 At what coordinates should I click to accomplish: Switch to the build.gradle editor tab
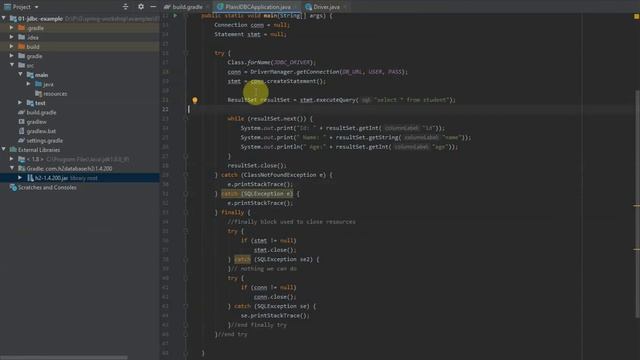point(187,7)
